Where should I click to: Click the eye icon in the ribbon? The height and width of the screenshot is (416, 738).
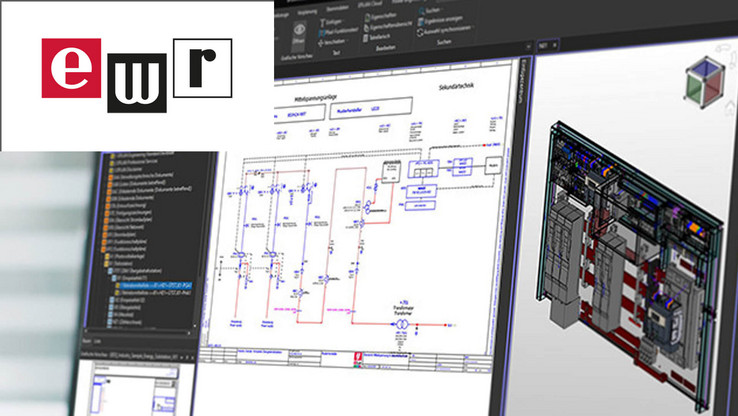pyautogui.click(x=298, y=29)
